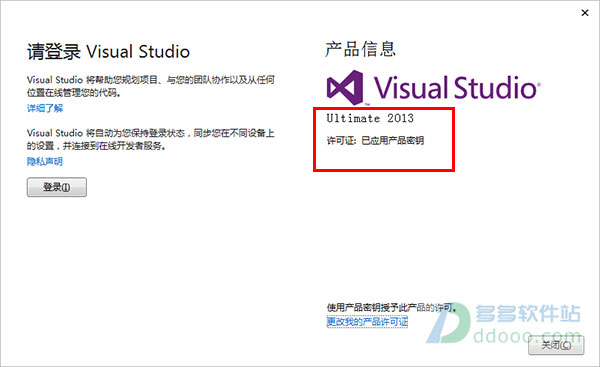Select the Ultimate 2013 edition text
Image resolution: width=600 pixels, height=367 pixels.
(x=370, y=118)
